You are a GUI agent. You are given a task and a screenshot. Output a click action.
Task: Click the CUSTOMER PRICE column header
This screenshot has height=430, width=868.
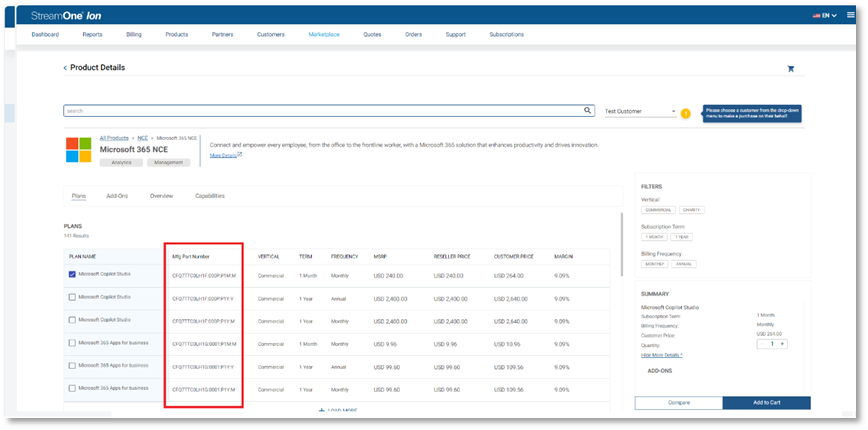[513, 257]
